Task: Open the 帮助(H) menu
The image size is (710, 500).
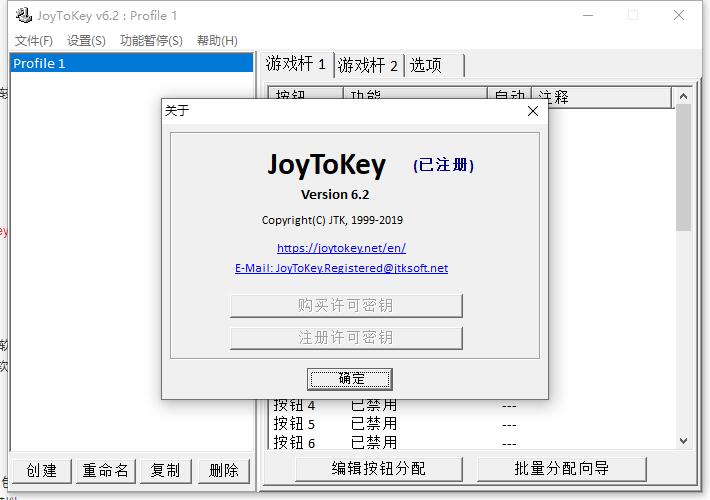Action: (217, 41)
